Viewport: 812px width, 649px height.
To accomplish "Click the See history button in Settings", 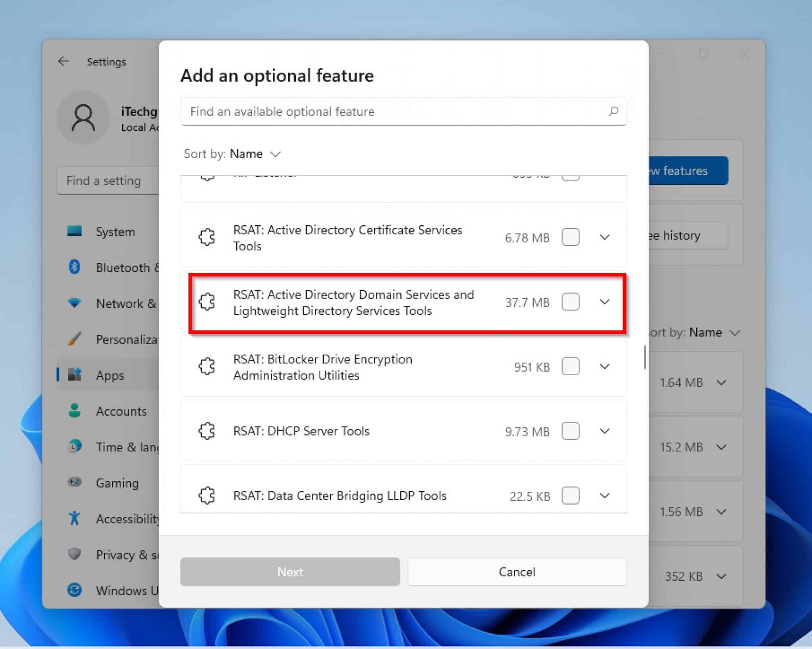I will pyautogui.click(x=689, y=235).
